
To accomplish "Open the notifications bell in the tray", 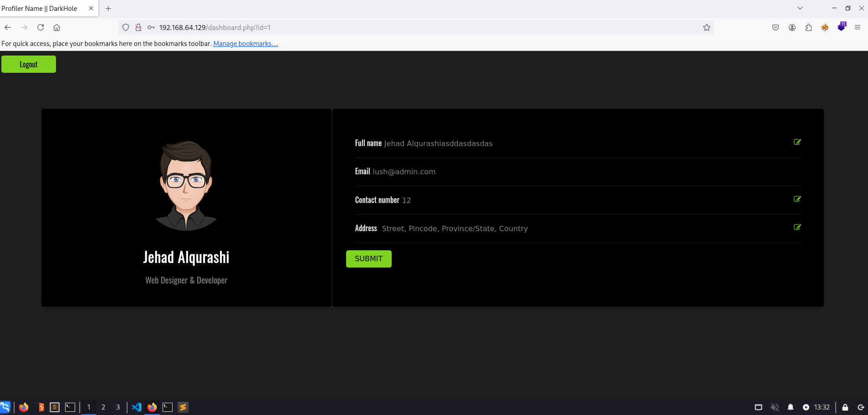I will pyautogui.click(x=791, y=407).
